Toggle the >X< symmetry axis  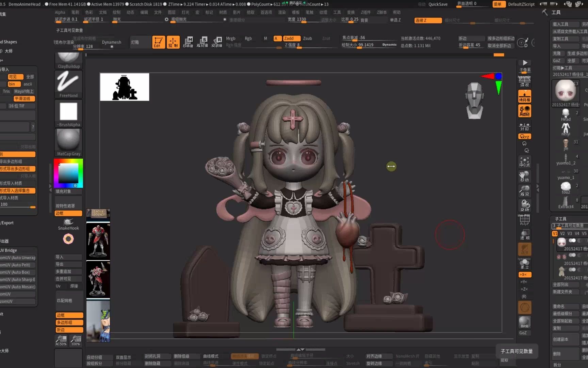pyautogui.click(x=524, y=275)
